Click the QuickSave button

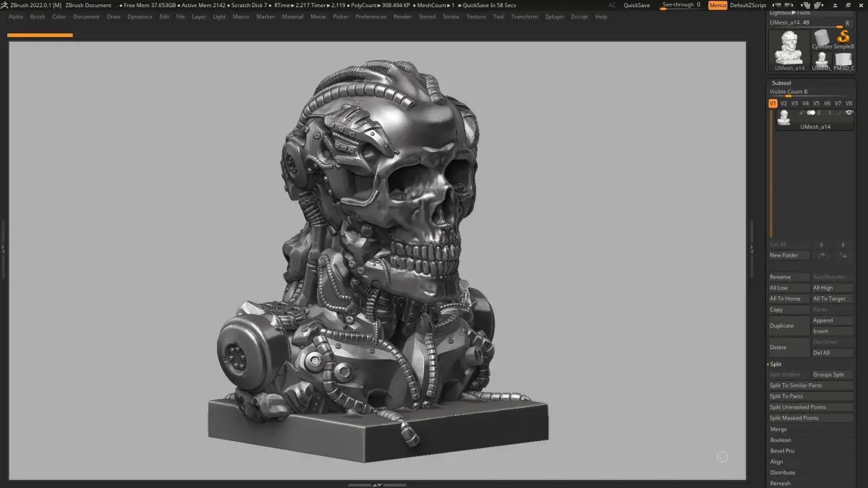point(637,5)
